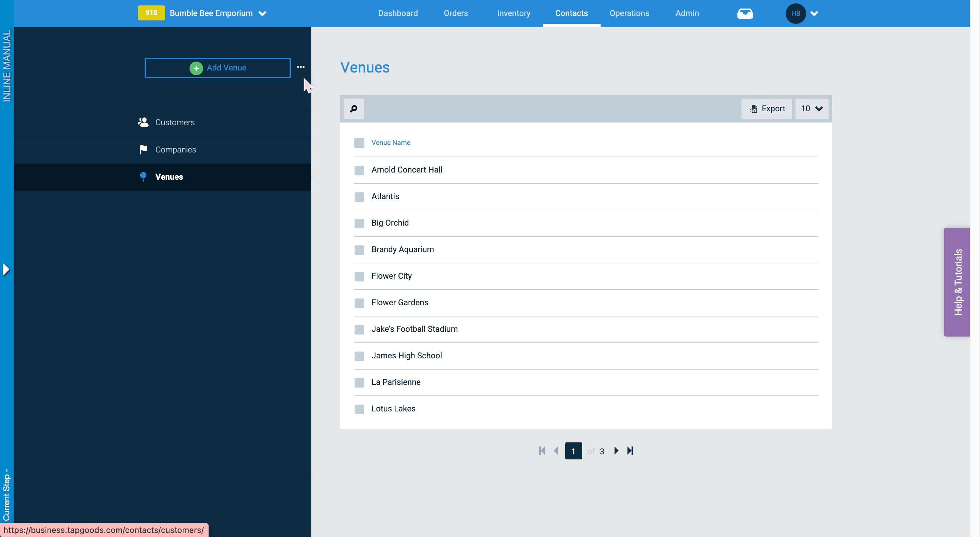
Task: Click the Customers people icon
Action: [143, 122]
